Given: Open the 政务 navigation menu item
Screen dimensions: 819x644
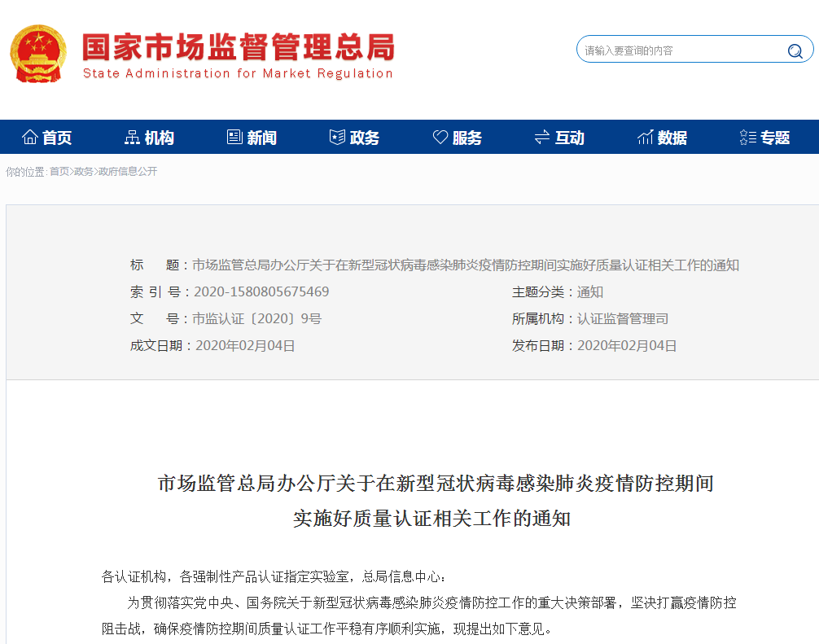Looking at the screenshot, I should 365,138.
